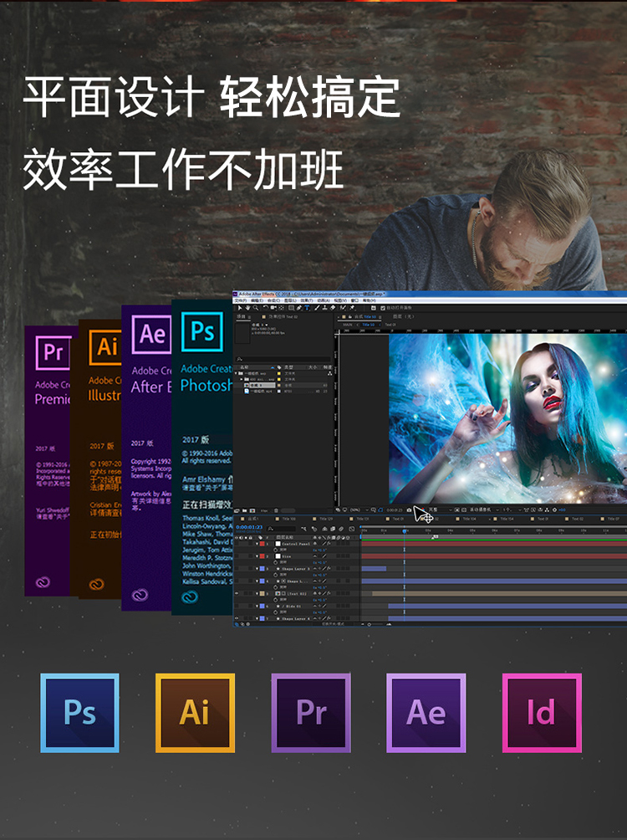
Task: Select the Rectangle shape tool
Action: tap(291, 308)
